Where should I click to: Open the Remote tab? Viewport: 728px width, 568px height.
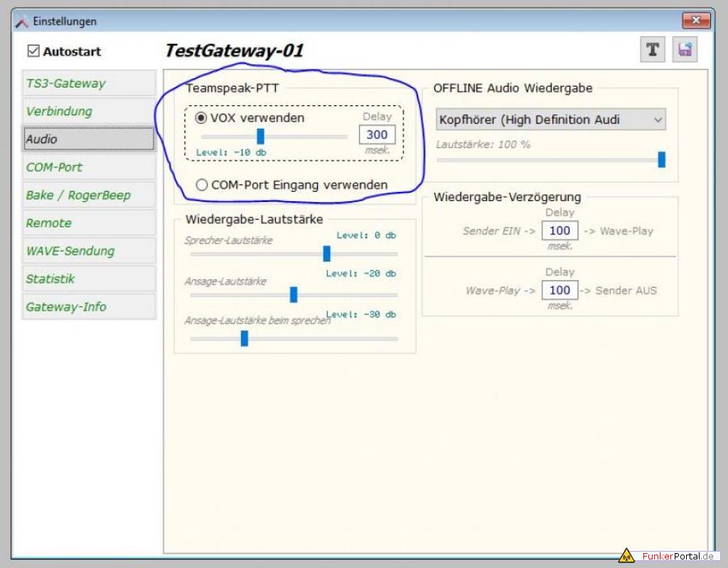click(x=88, y=223)
